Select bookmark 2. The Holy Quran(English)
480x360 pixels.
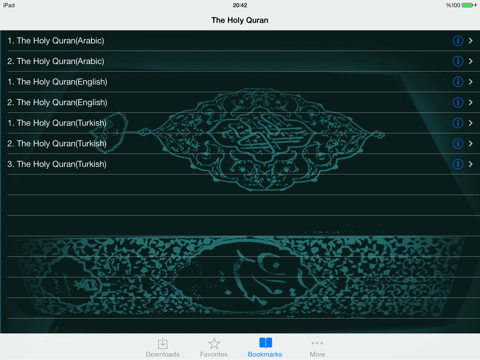[x=240, y=102]
